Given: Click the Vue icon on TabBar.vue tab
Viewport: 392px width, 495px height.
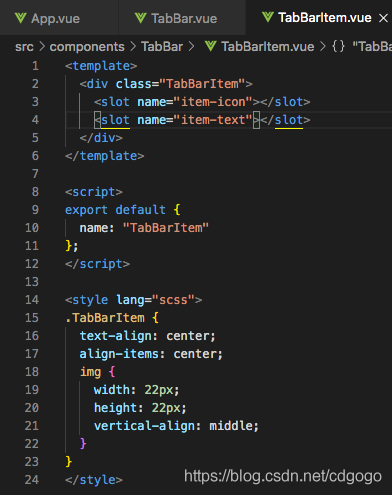Looking at the screenshot, I should click(140, 18).
